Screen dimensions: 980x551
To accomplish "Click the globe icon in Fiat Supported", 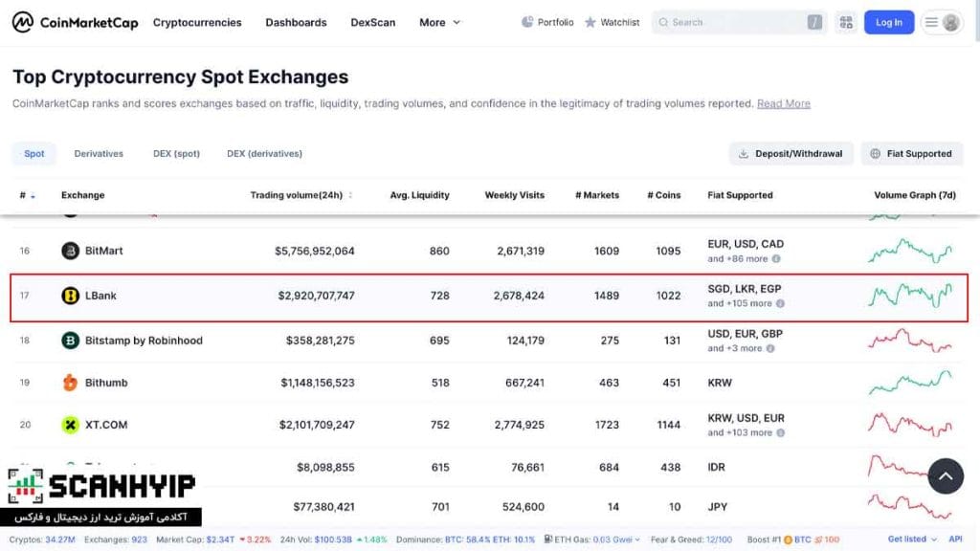I will [x=875, y=154].
